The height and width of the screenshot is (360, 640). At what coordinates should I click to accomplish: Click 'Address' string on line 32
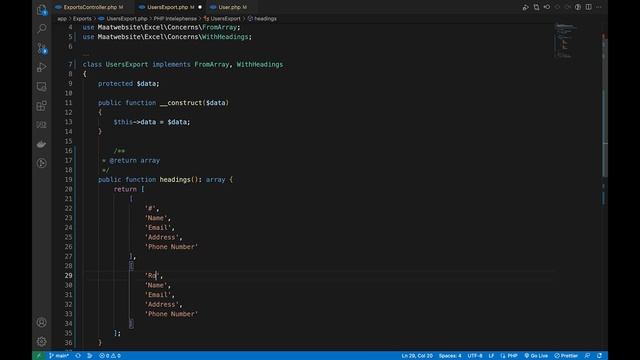(x=162, y=304)
